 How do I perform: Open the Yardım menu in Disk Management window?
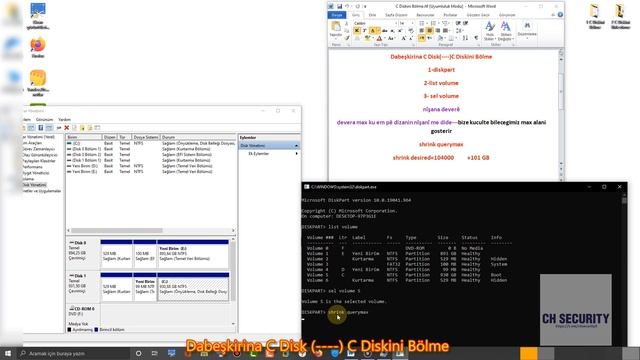click(x=64, y=120)
